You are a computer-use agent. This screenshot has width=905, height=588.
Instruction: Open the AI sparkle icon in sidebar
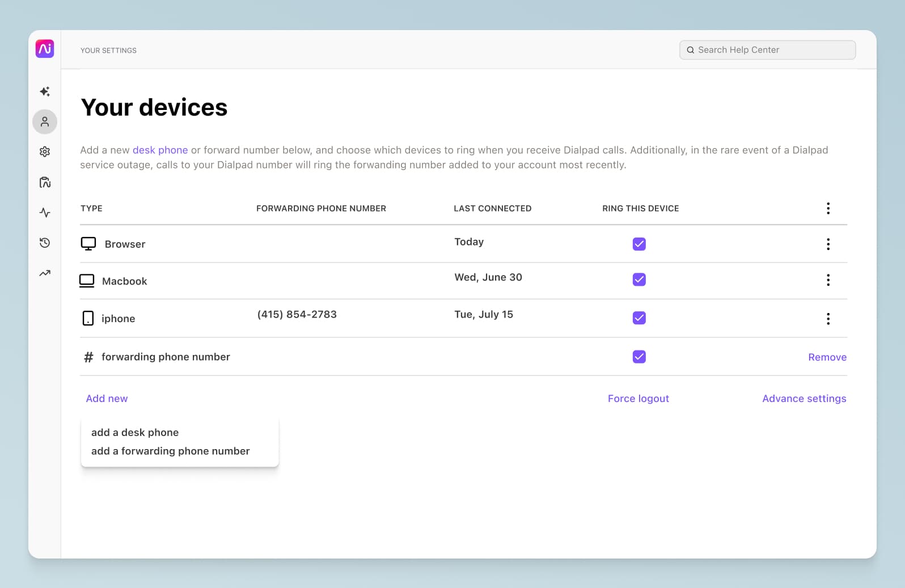click(x=45, y=91)
